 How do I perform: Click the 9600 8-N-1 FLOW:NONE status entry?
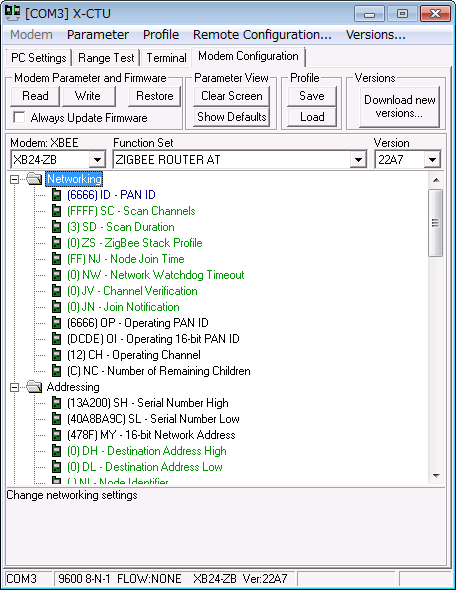click(x=175, y=578)
